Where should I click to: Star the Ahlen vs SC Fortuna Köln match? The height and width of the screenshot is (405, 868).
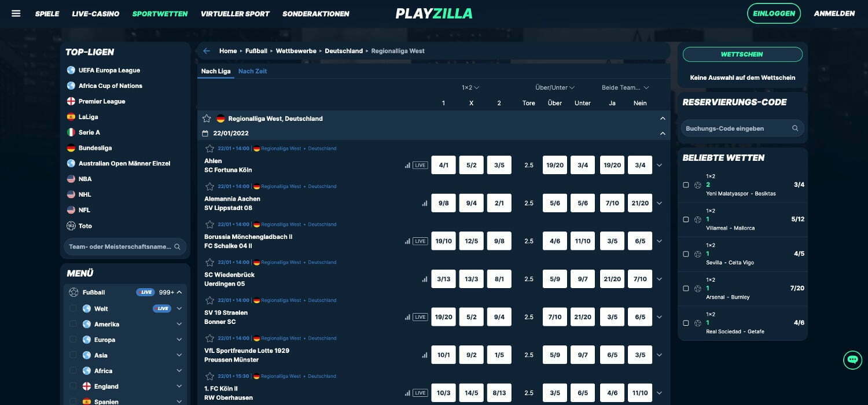(210, 149)
